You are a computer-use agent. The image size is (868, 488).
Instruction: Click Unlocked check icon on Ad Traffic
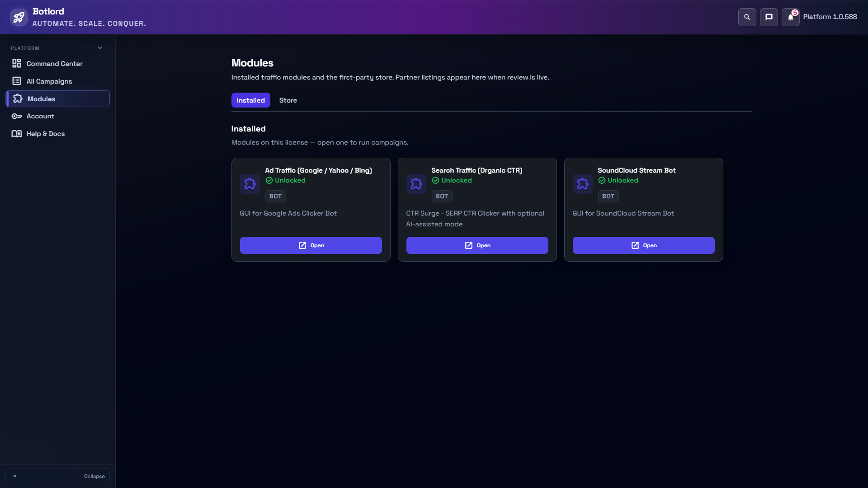(x=269, y=181)
